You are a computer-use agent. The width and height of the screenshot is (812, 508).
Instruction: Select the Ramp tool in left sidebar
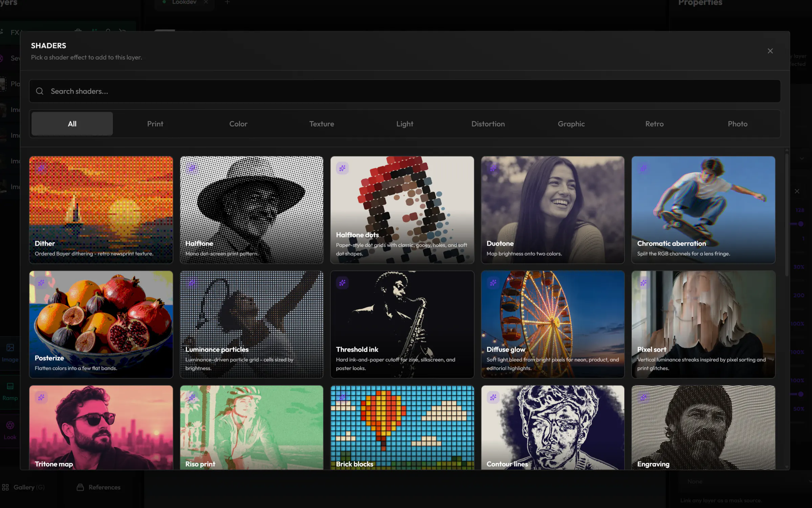tap(10, 391)
